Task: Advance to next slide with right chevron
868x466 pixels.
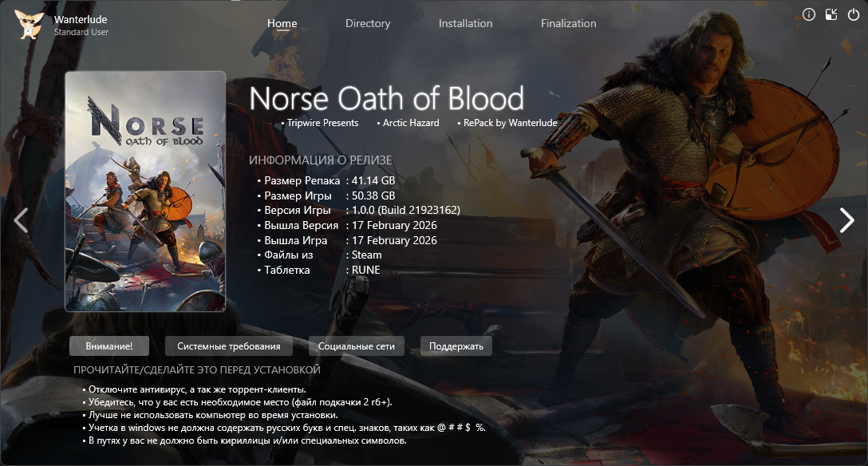Action: click(847, 220)
